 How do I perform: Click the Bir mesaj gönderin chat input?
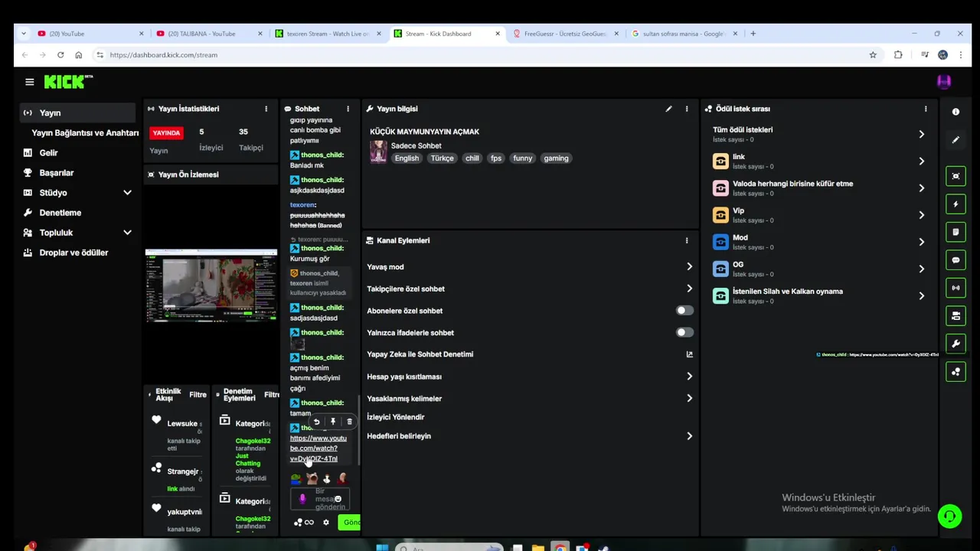(x=320, y=499)
